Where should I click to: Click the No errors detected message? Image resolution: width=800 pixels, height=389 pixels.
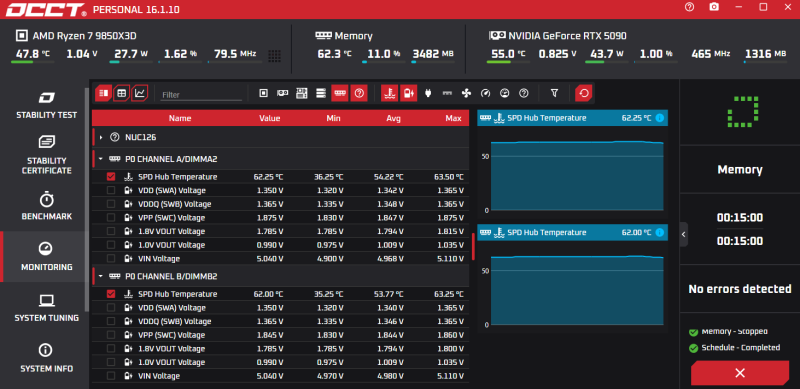740,289
